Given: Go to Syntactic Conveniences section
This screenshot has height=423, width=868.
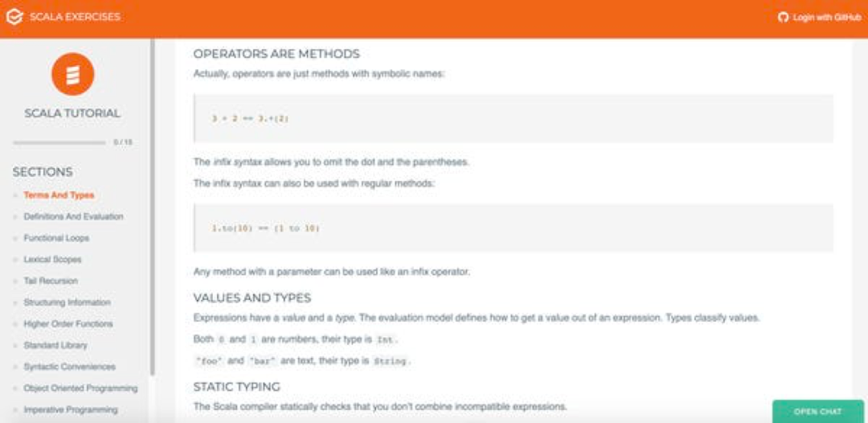Looking at the screenshot, I should click(69, 367).
